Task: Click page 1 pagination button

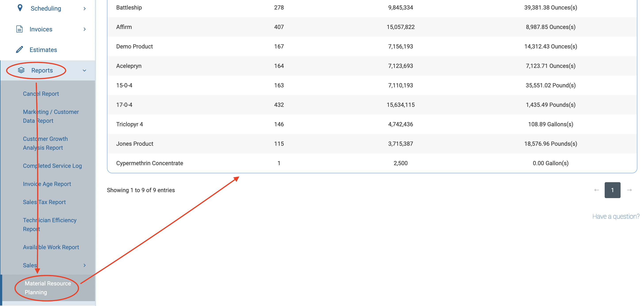Action: pyautogui.click(x=612, y=190)
